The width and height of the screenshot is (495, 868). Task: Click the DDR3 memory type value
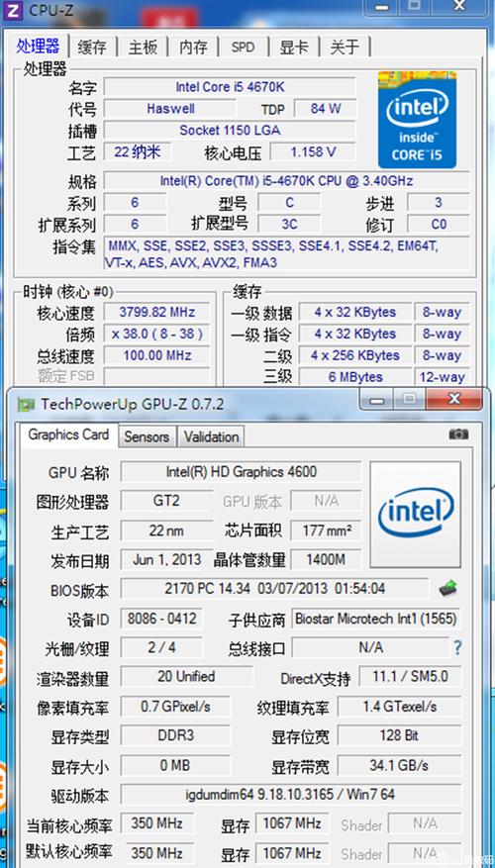tap(175, 735)
